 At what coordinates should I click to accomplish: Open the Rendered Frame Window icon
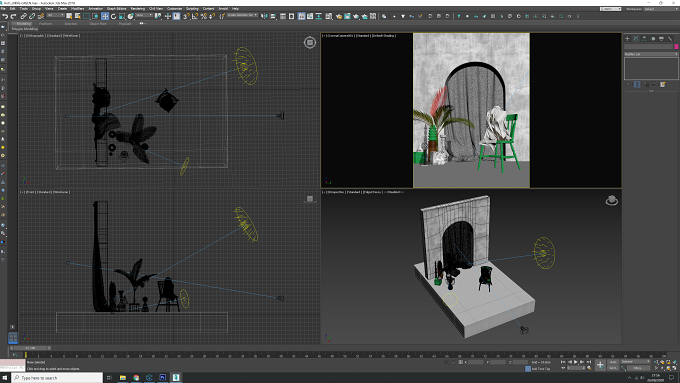pos(347,16)
